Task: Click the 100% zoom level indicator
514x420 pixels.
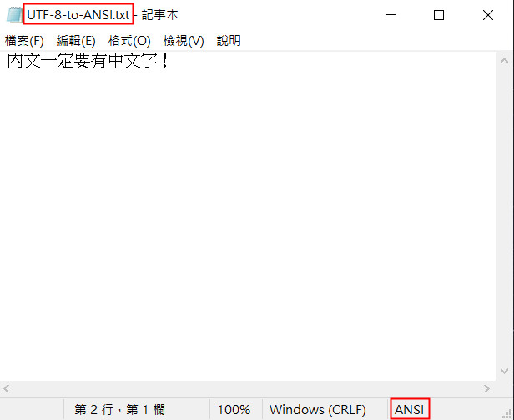Action: tap(234, 409)
